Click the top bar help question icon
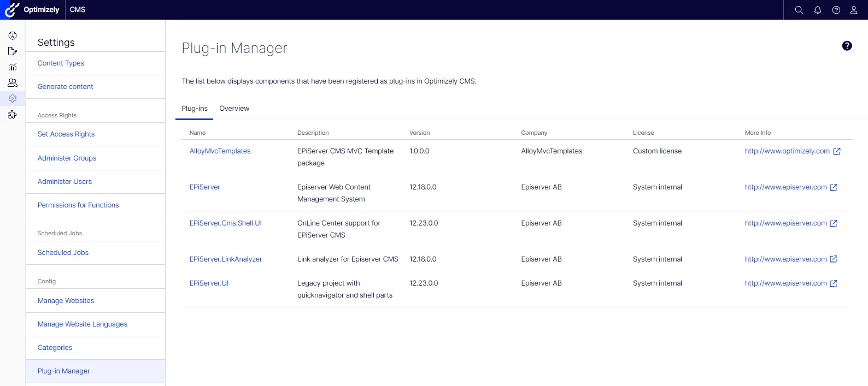Image resolution: width=868 pixels, height=386 pixels. [836, 10]
